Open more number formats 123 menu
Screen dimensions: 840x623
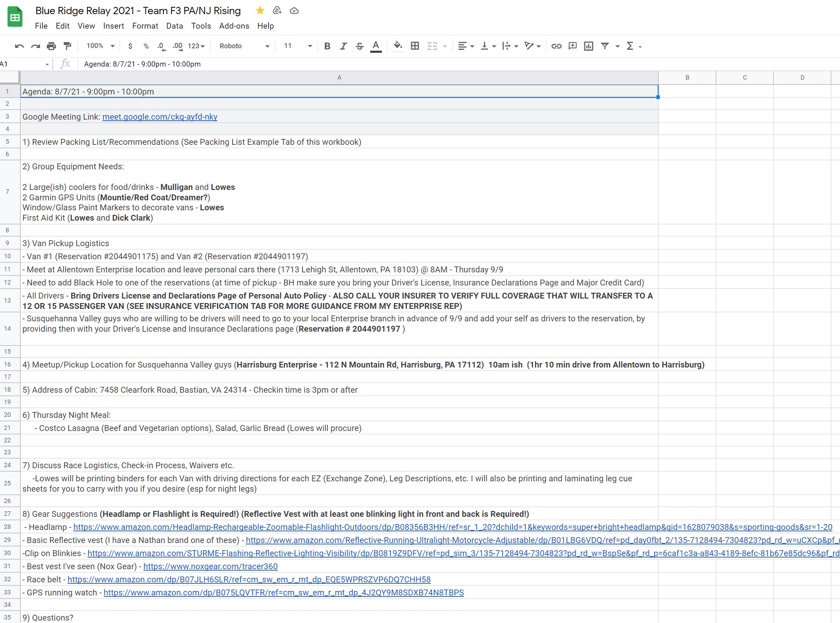(x=196, y=46)
